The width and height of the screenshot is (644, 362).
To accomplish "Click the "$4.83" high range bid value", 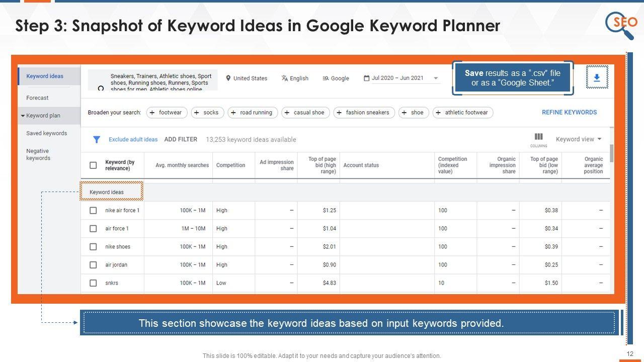I will pos(330,283).
